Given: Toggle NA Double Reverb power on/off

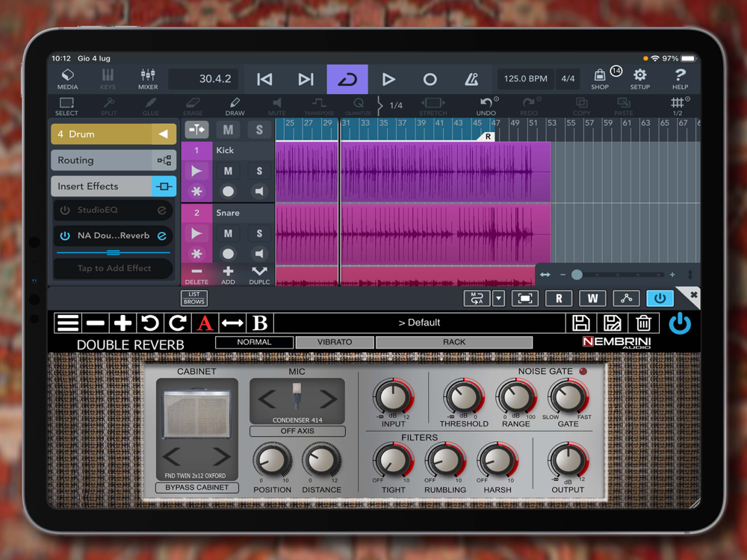Looking at the screenshot, I should tap(65, 236).
